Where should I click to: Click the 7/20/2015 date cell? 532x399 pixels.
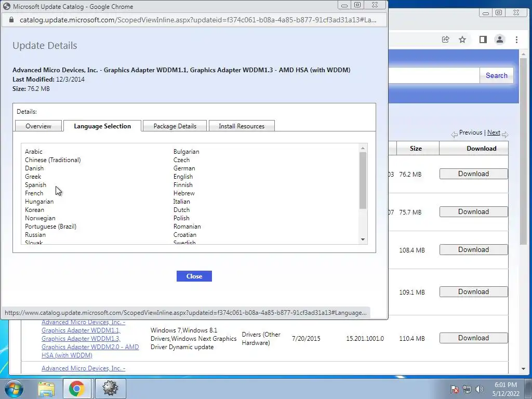tap(306, 339)
